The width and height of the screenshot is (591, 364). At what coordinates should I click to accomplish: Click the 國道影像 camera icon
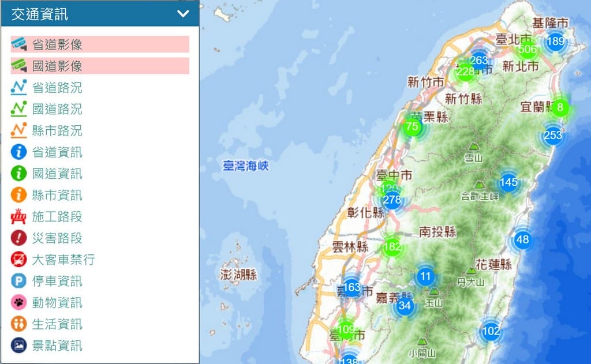tap(19, 66)
